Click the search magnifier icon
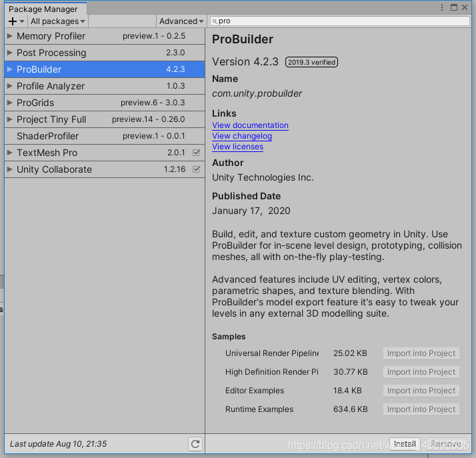 pos(215,21)
